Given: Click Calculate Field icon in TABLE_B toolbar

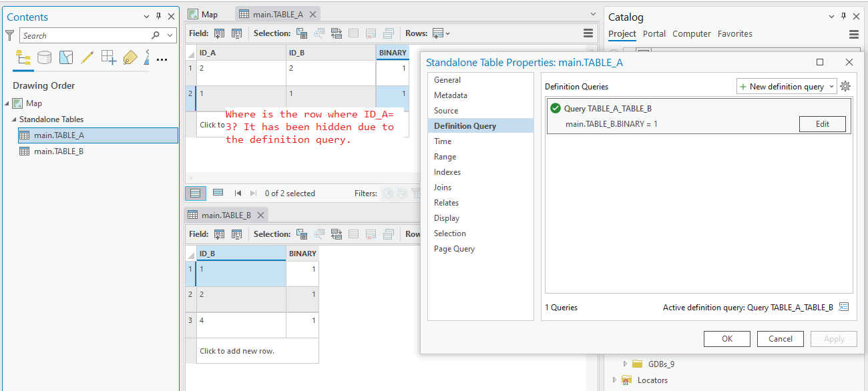Looking at the screenshot, I should click(x=236, y=234).
